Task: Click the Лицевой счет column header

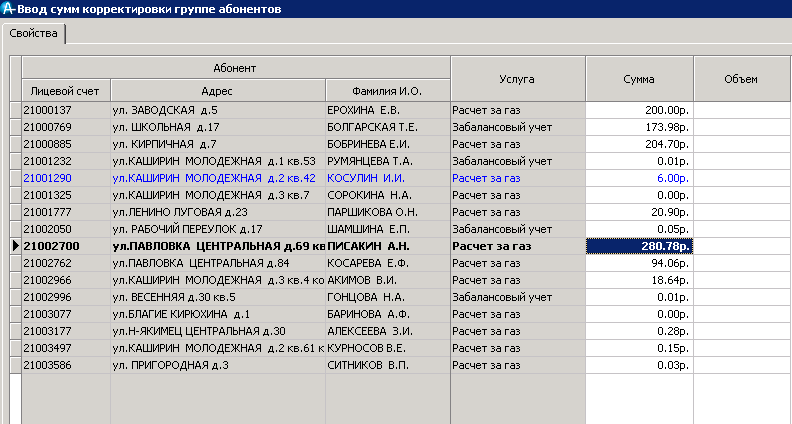Action: (x=66, y=91)
